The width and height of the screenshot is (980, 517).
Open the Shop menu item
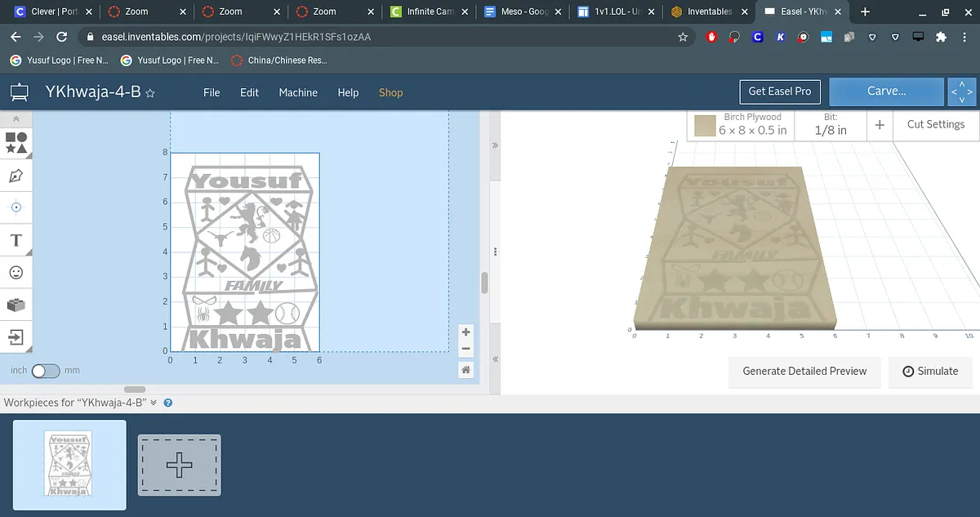(x=390, y=92)
